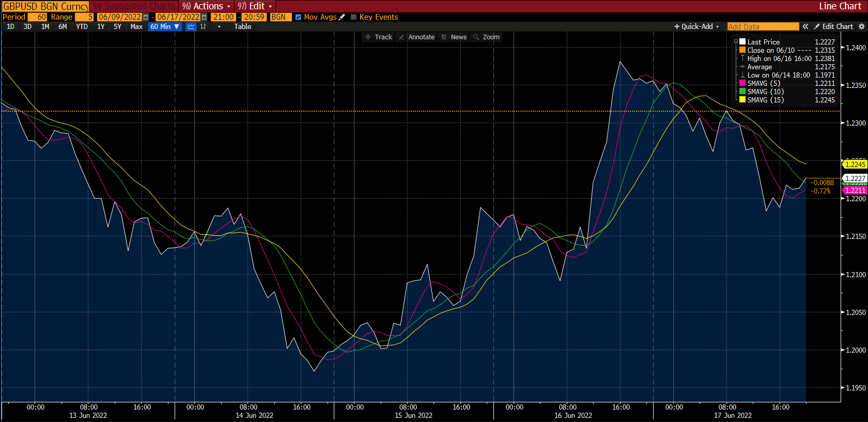Open chart settings gear icon

[861, 26]
